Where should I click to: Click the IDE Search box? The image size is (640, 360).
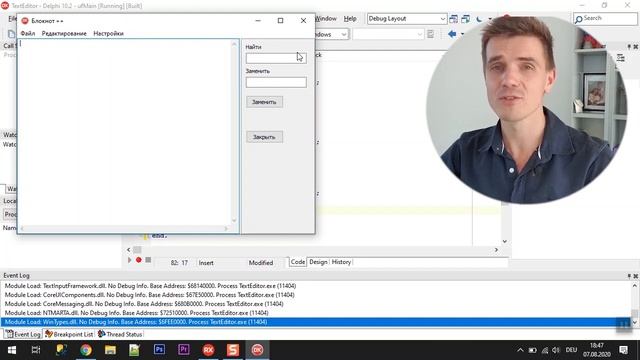coord(605,18)
